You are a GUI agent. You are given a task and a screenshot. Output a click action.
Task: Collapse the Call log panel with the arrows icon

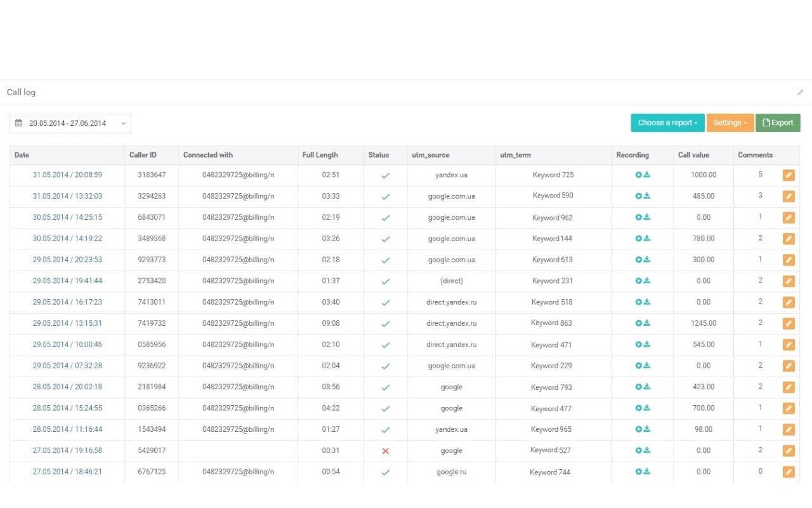(x=800, y=92)
